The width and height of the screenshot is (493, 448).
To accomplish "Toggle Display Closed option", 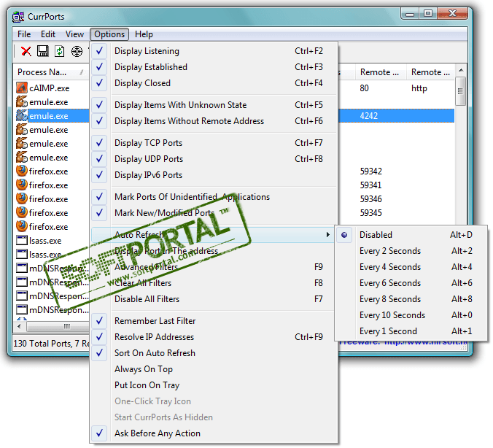I will point(214,83).
